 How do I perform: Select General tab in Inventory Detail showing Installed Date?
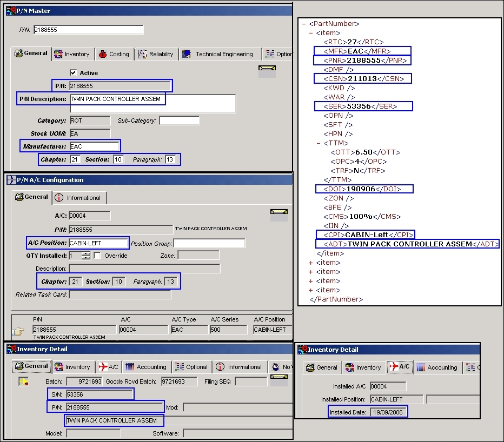coord(321,367)
